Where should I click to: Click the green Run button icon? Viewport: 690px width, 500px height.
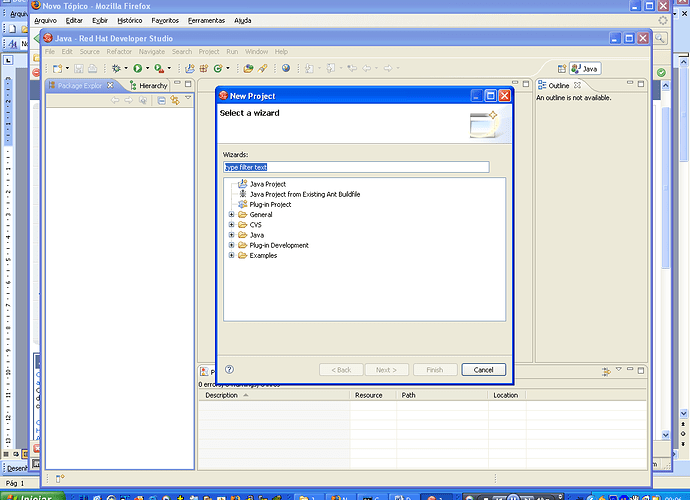tap(138, 68)
